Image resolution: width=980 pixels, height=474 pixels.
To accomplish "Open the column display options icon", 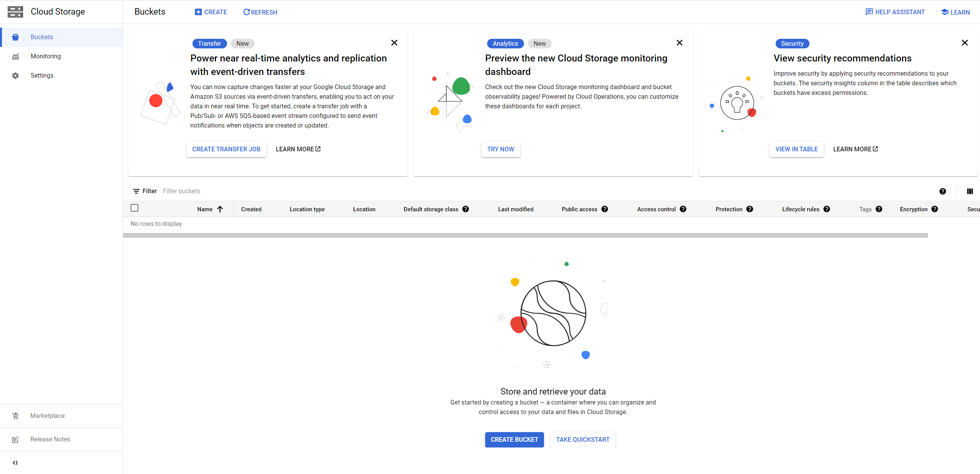I will coord(970,191).
